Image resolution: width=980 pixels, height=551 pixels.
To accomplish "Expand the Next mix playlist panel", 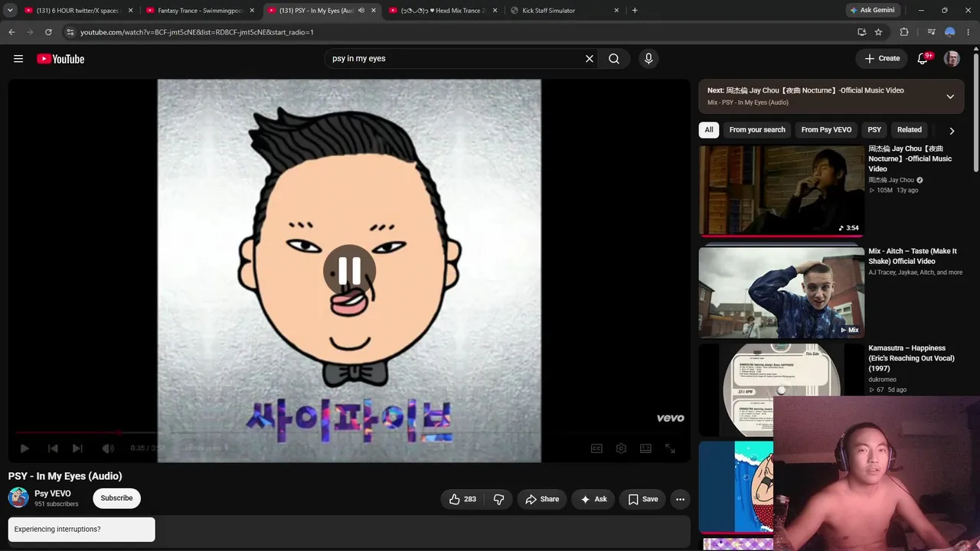I will [x=950, y=96].
